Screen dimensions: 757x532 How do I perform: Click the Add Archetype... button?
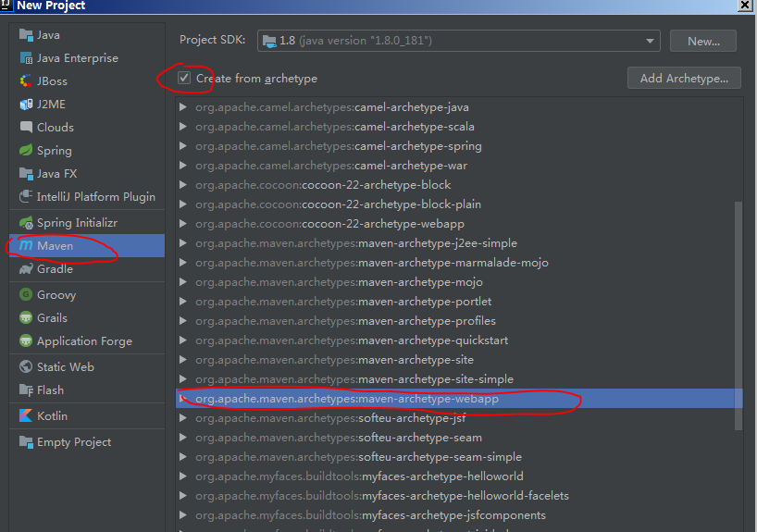coord(684,79)
